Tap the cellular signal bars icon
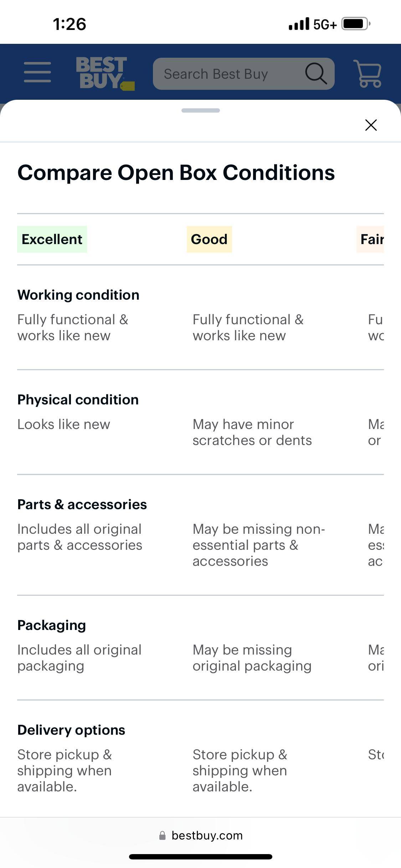Viewport: 401px width, 868px height. click(x=299, y=24)
